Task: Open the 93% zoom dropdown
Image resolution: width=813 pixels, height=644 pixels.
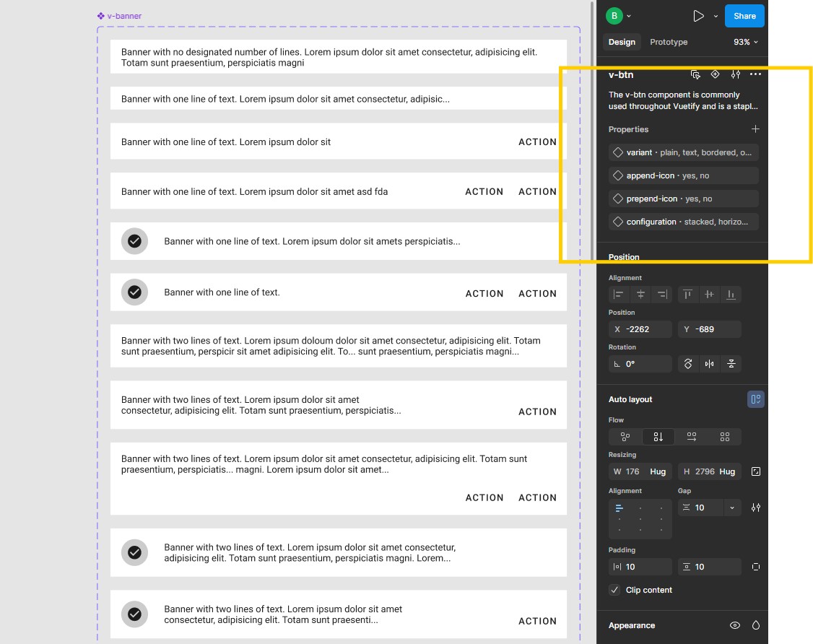Action: tap(746, 42)
